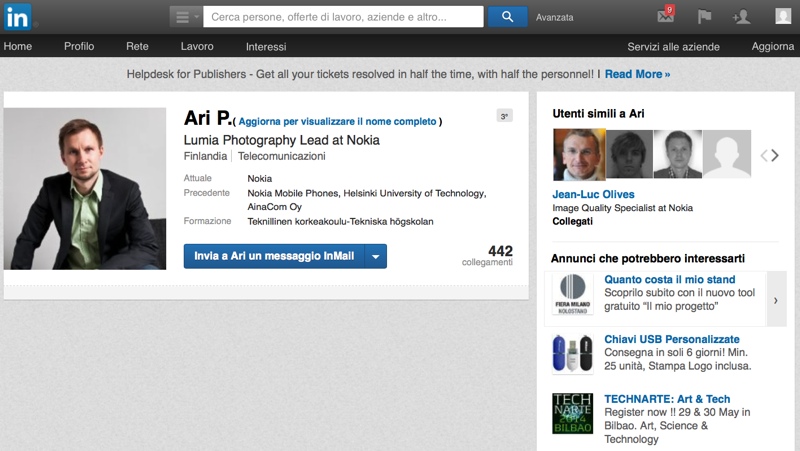Open Servizi alle aziende menu

(673, 47)
